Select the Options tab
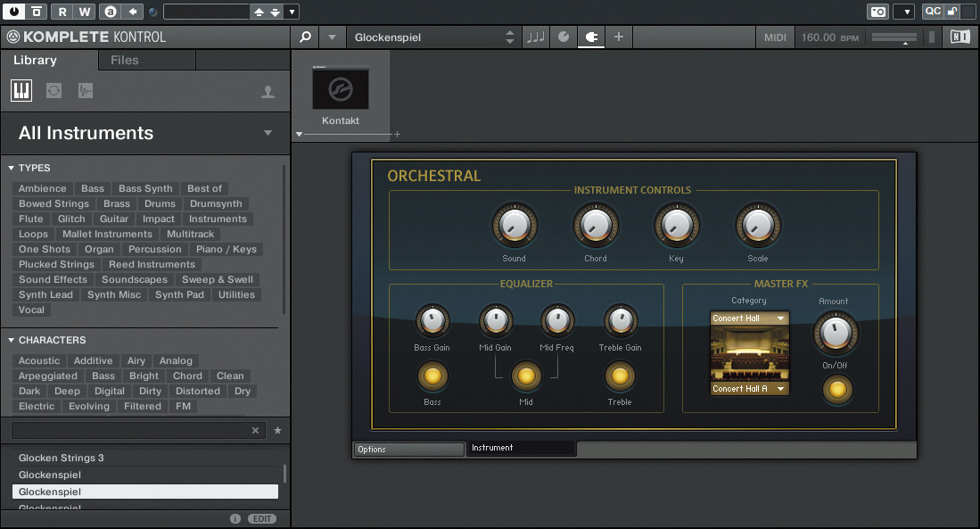Screen dimensions: 980x529 point(409,449)
